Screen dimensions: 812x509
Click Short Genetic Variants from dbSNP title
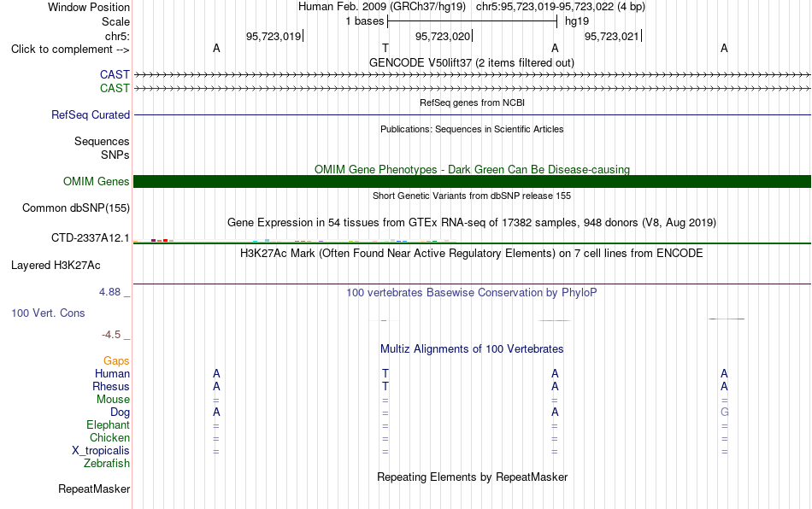(472, 196)
